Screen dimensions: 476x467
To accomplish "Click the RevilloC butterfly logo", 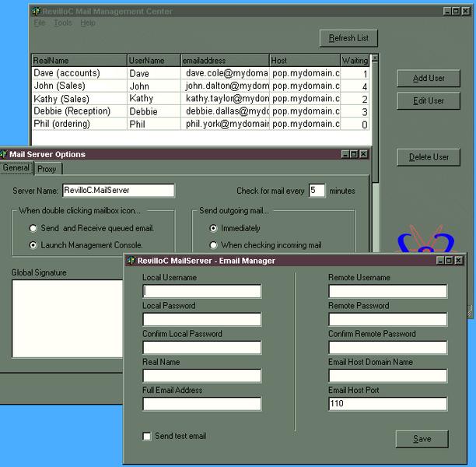I will point(426,239).
